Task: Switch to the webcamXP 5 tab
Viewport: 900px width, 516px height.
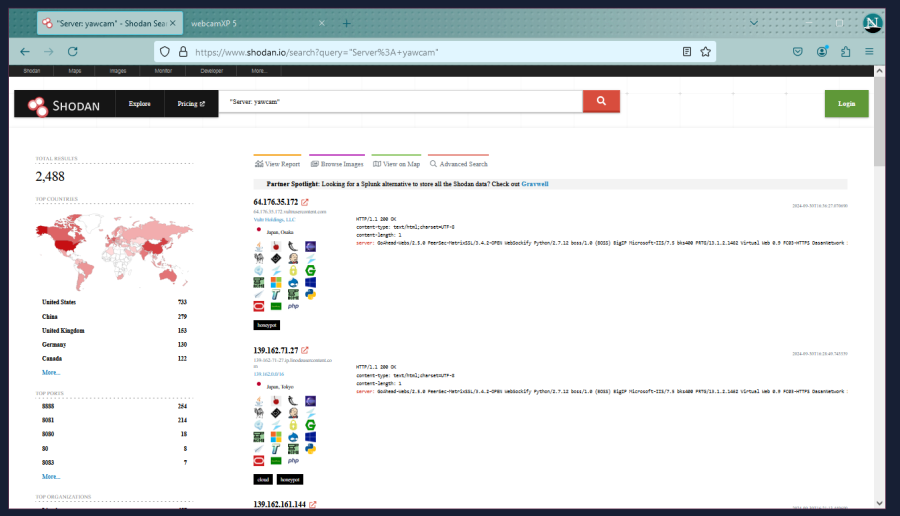Action: pyautogui.click(x=214, y=22)
